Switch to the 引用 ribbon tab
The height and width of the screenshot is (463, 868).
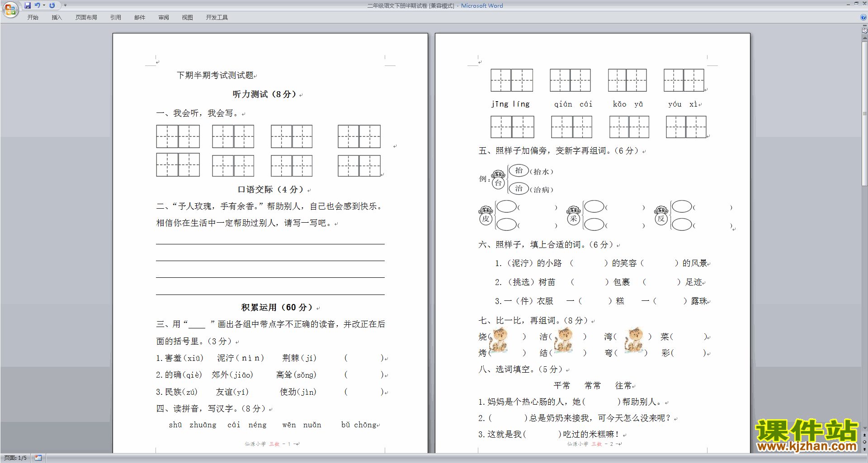115,18
